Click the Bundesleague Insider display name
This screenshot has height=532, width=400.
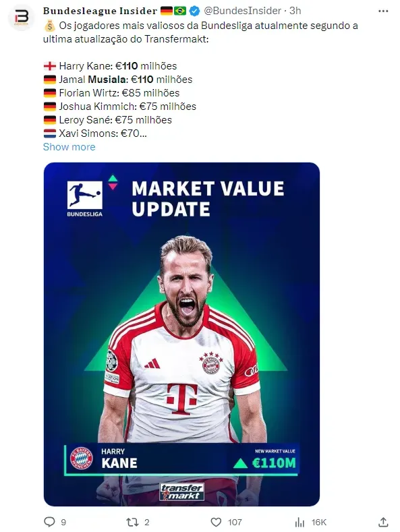[x=100, y=11]
